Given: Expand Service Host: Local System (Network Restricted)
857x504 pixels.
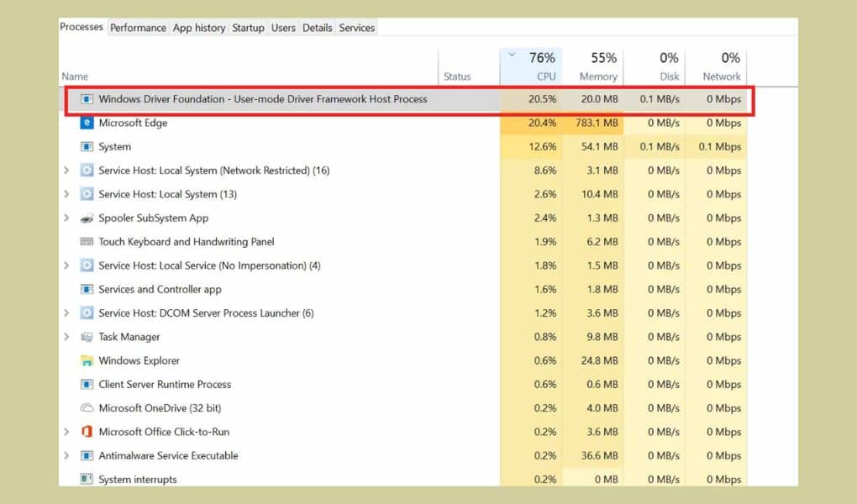Looking at the screenshot, I should (x=66, y=171).
